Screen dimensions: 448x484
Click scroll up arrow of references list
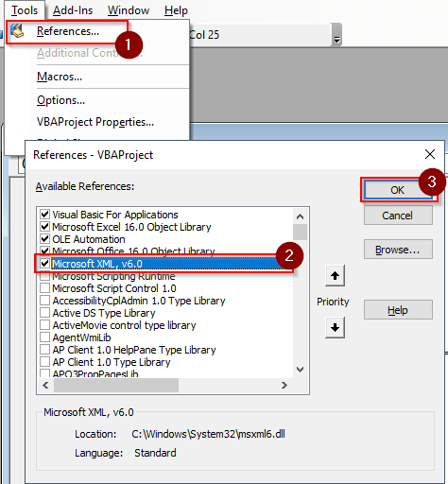click(x=300, y=216)
